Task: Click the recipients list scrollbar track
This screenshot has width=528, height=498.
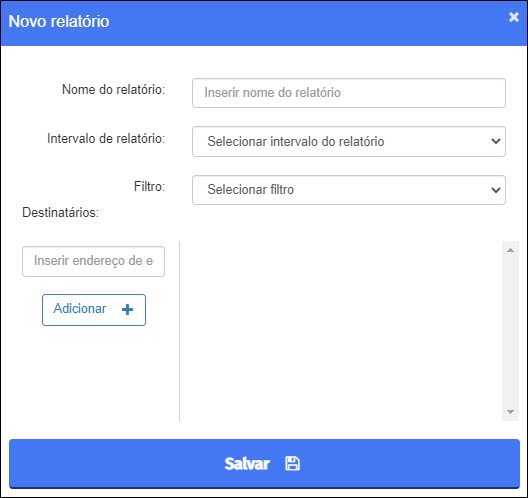Action: click(510, 331)
